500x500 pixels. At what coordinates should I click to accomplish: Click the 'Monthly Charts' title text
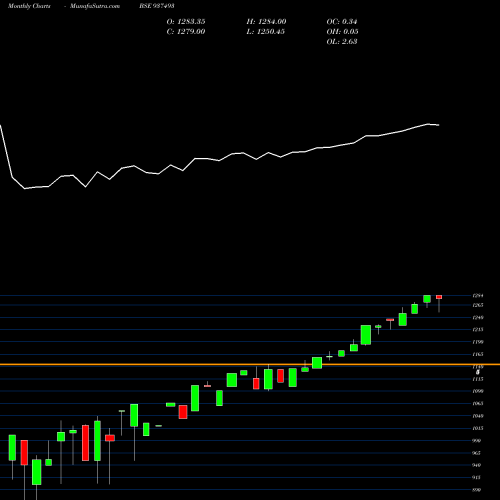(29, 6)
